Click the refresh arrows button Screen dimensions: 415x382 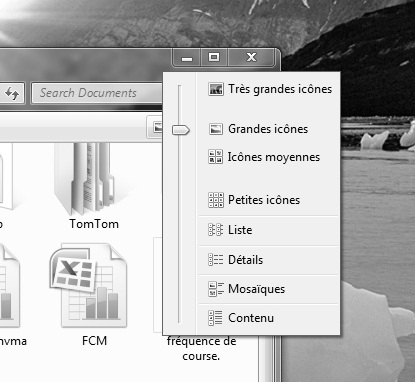coord(12,93)
